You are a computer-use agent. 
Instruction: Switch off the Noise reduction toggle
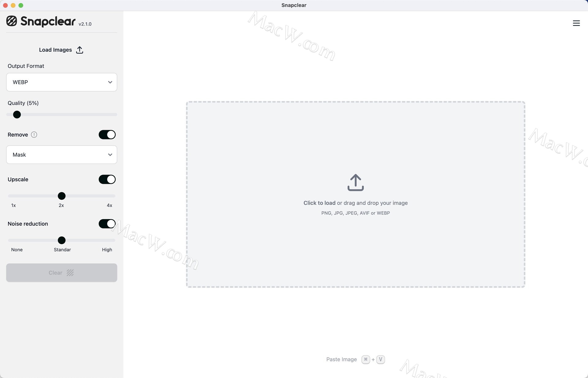tap(107, 224)
